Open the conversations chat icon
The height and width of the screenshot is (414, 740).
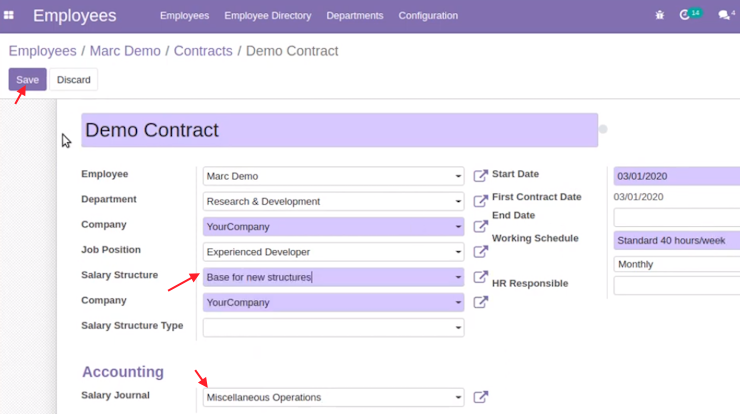click(x=723, y=16)
